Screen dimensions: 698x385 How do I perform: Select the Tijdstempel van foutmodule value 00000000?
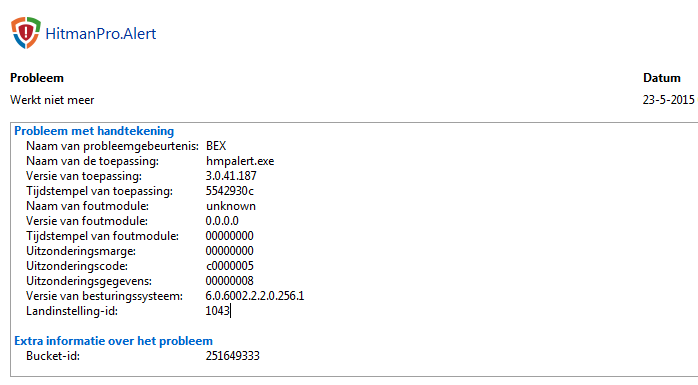pos(229,236)
